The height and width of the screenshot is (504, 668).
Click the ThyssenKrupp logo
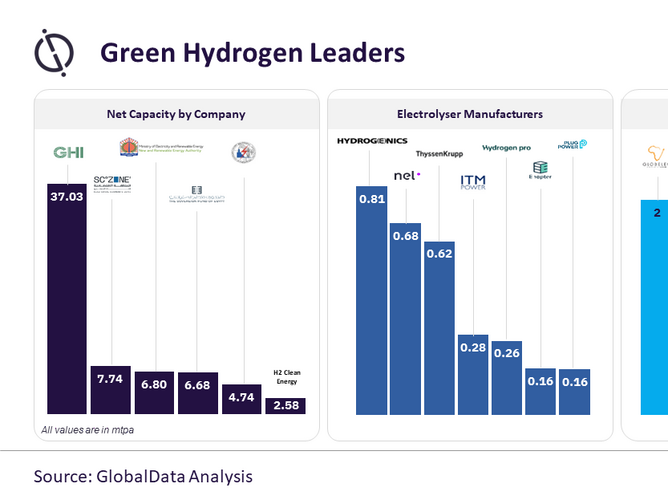point(439,154)
